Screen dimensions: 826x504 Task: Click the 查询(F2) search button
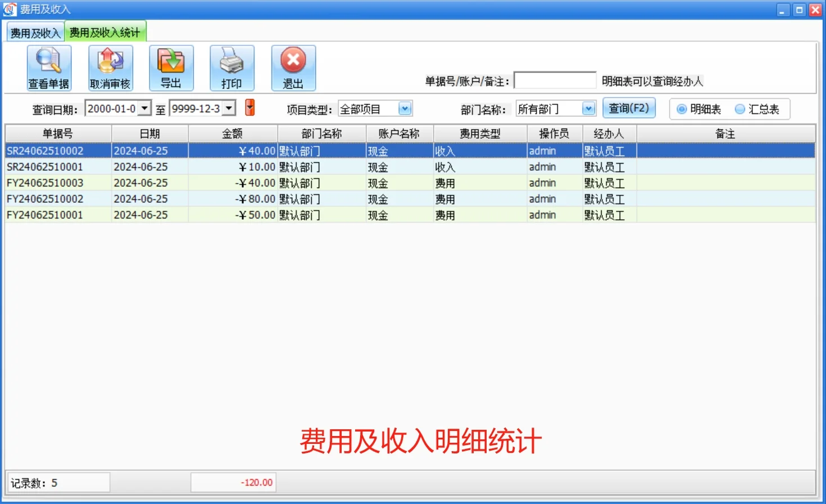click(x=629, y=108)
